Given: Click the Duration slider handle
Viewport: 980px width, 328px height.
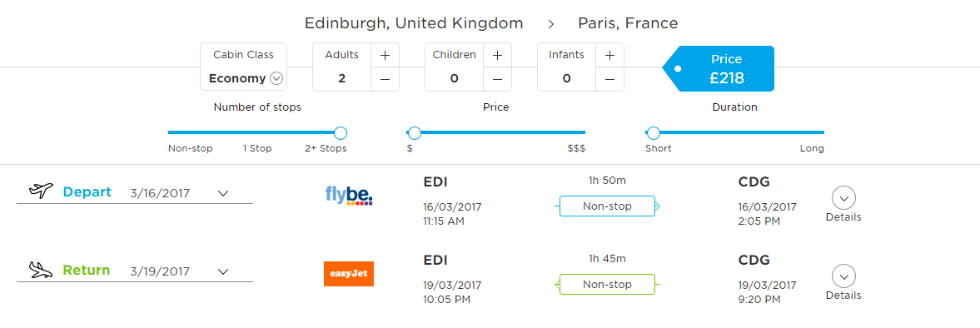Looking at the screenshot, I should pos(653,132).
